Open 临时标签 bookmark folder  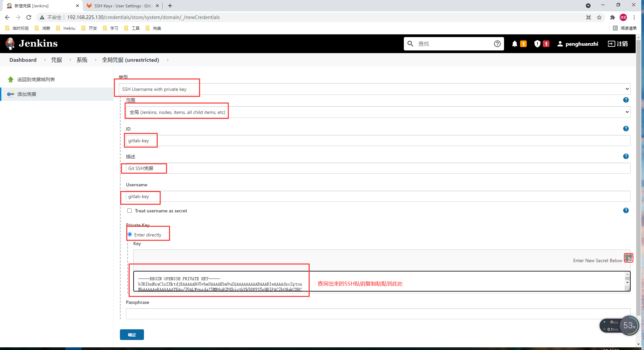point(17,28)
